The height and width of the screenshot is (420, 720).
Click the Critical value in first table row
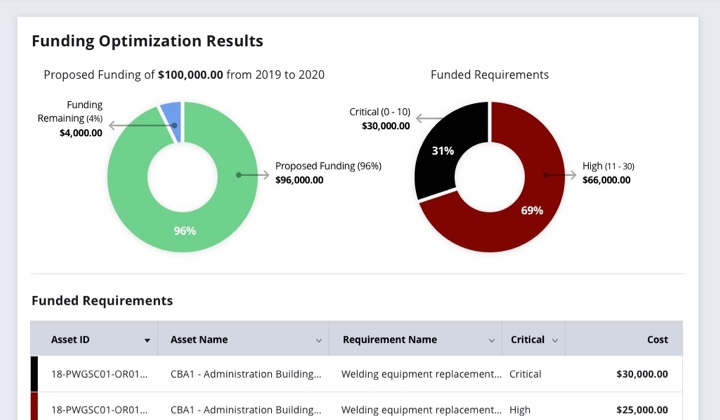tap(525, 374)
